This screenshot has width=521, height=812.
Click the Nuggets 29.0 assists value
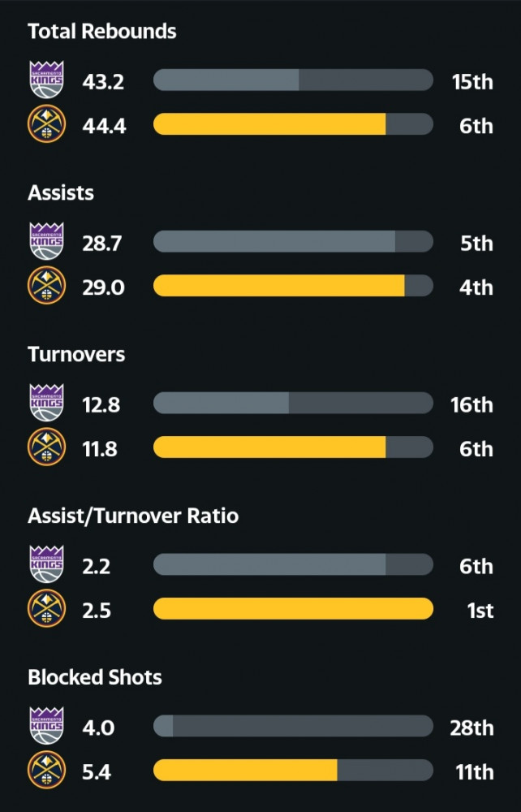coord(104,287)
